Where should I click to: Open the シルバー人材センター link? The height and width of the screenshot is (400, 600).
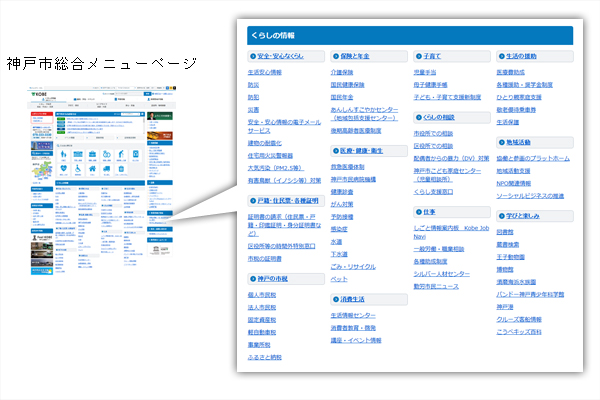442,274
